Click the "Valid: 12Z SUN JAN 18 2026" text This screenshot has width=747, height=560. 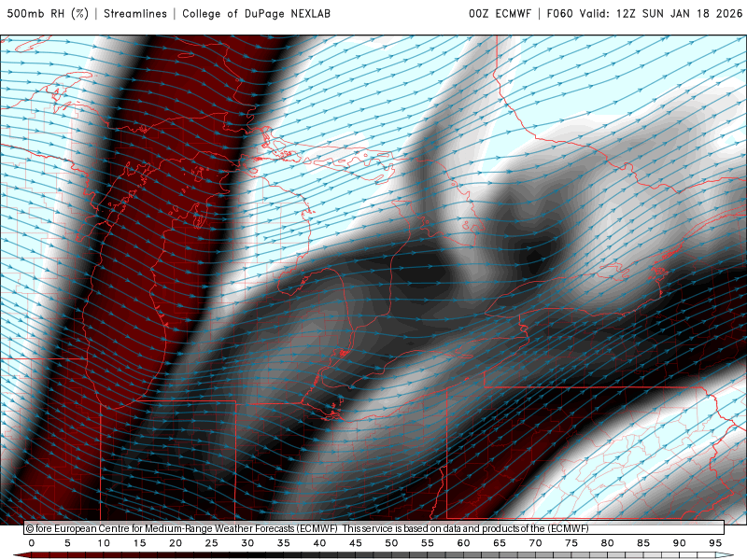[x=661, y=14]
